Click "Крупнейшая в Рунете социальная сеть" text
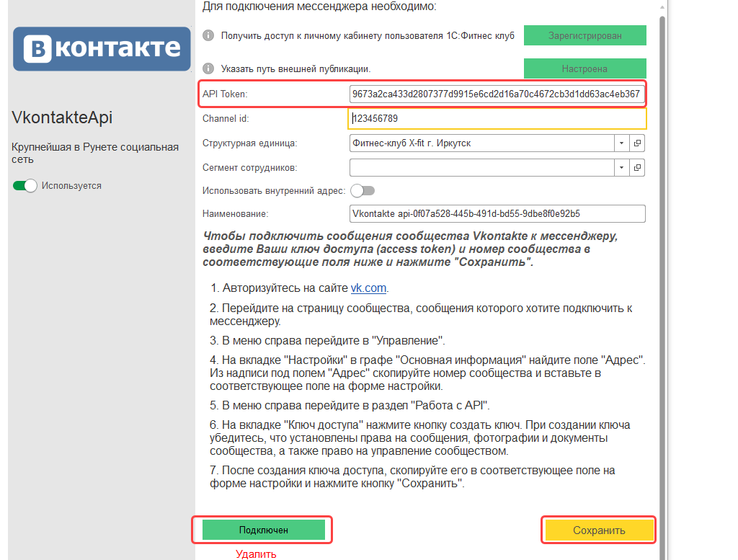 pos(95,153)
